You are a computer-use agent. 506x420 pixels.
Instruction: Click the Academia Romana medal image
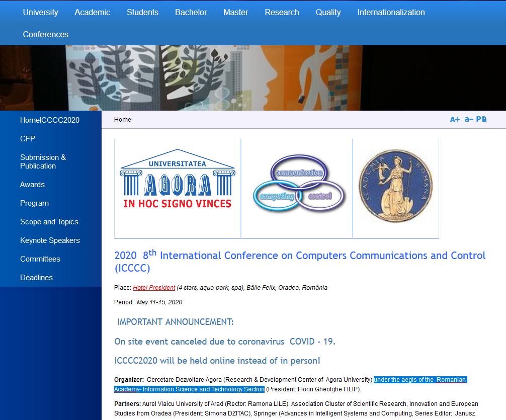pos(396,186)
